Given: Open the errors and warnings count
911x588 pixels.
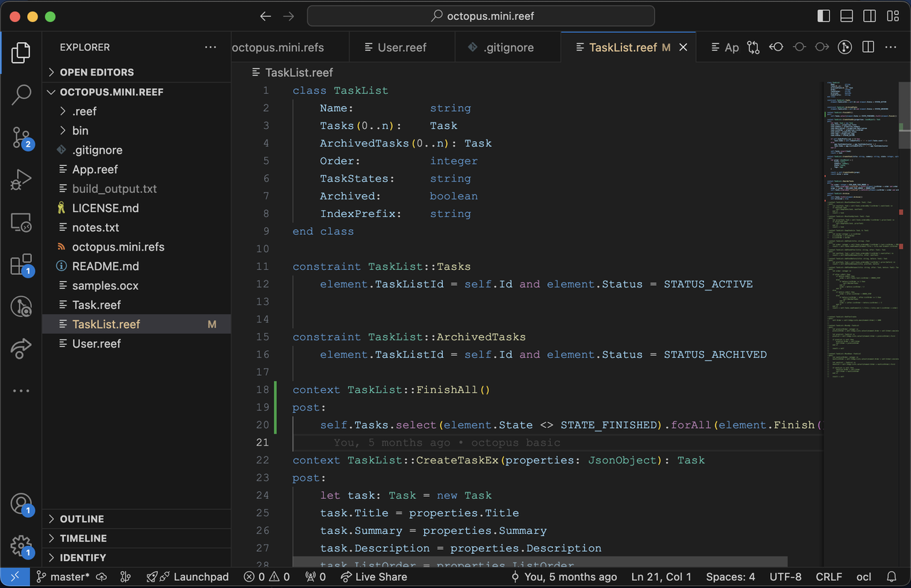Looking at the screenshot, I should point(266,577).
